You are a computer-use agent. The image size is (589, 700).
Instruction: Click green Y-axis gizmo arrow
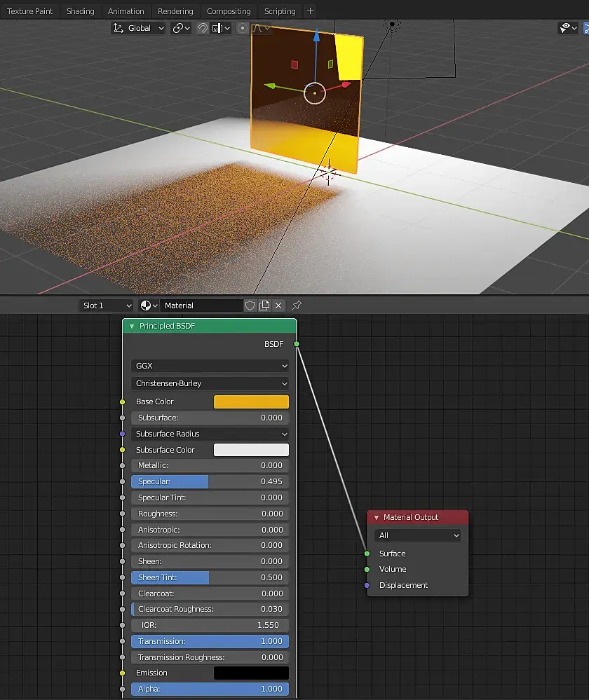pyautogui.click(x=269, y=85)
